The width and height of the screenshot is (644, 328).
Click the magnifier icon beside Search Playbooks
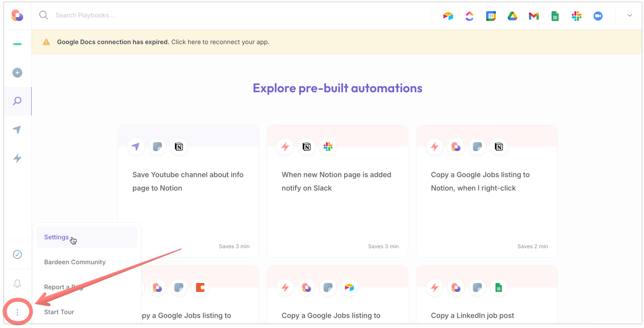click(43, 15)
